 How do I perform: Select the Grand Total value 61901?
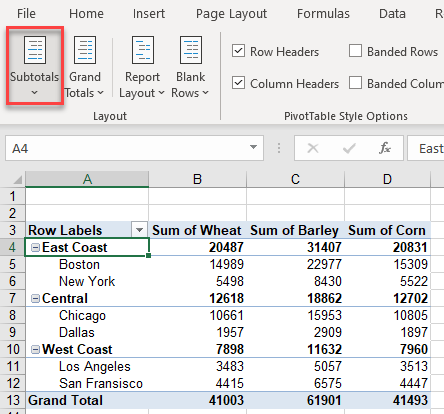(295, 400)
